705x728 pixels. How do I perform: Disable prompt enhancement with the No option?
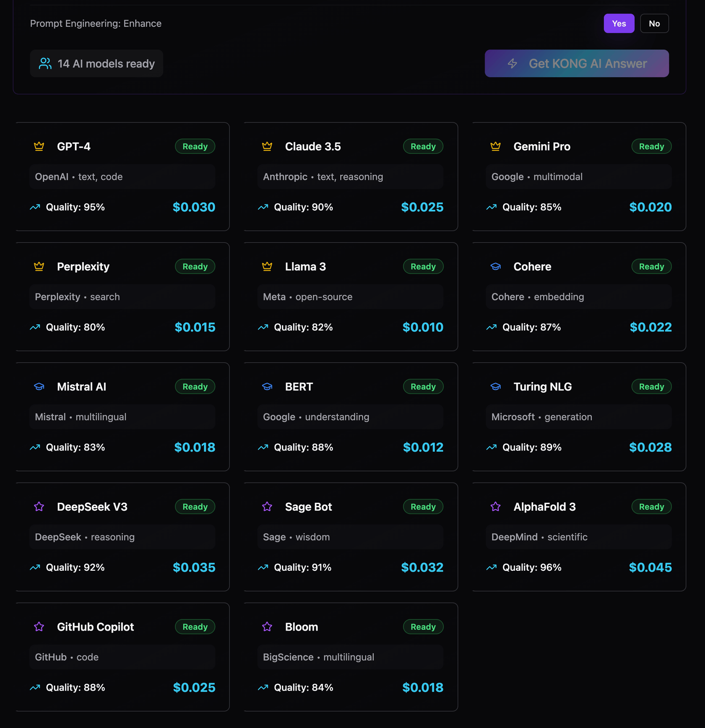click(654, 23)
